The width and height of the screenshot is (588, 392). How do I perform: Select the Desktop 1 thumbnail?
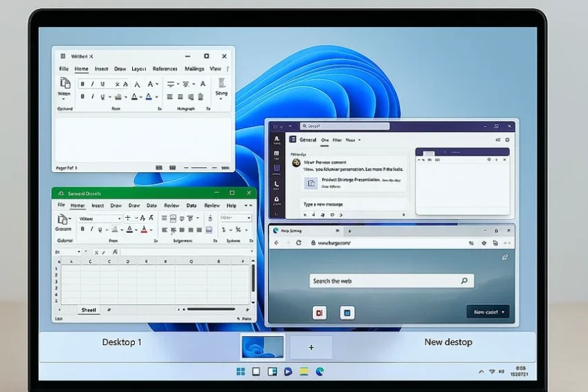pos(262,347)
